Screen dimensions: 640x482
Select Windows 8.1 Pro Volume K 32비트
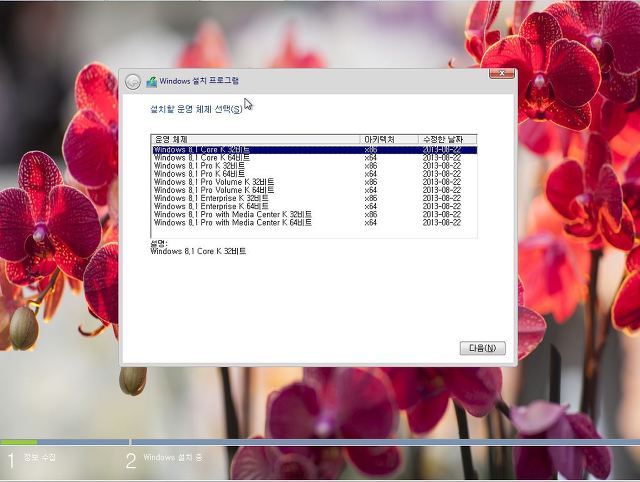click(315, 182)
